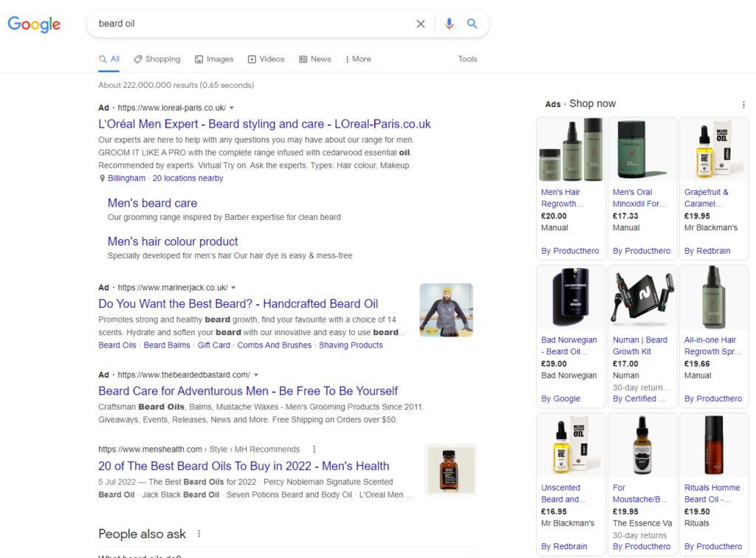The height and width of the screenshot is (558, 756).
Task: Open Combs And Brushes sitelink
Action: (275, 345)
